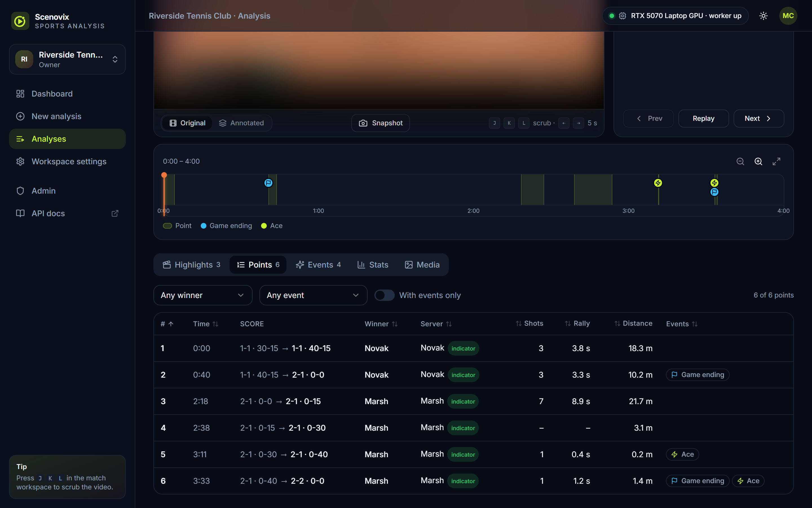Click the indicator badge in row 1
This screenshot has height=508, width=812.
[463, 349]
